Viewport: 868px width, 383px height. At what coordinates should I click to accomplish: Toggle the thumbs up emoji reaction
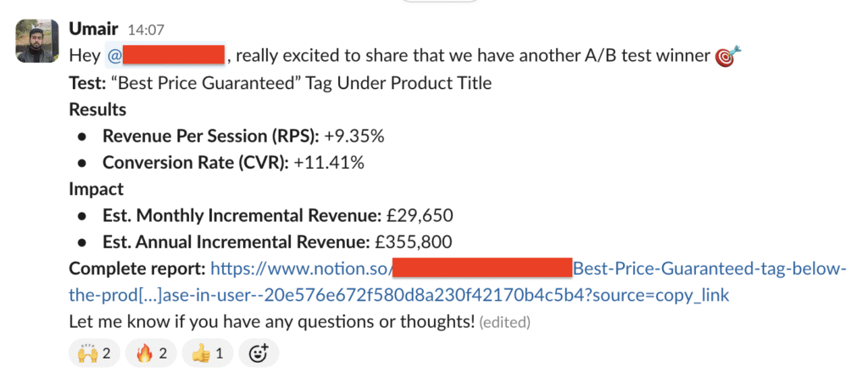(208, 352)
